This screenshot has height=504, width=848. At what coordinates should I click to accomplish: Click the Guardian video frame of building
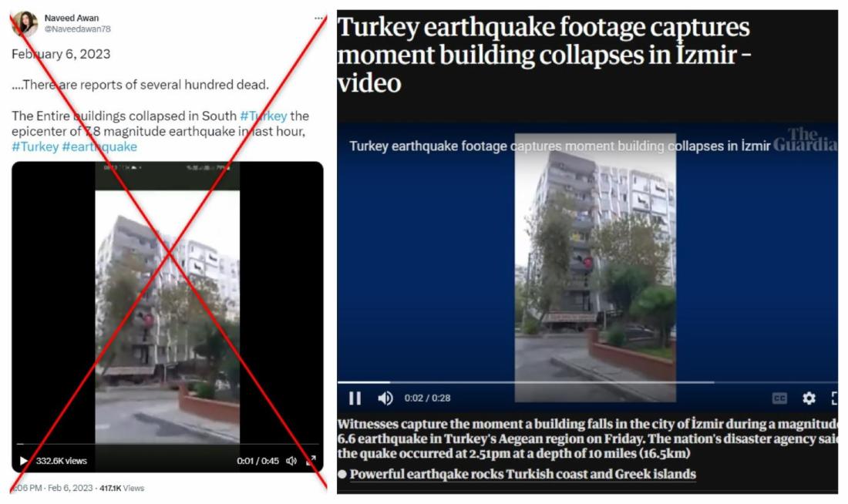pyautogui.click(x=595, y=267)
